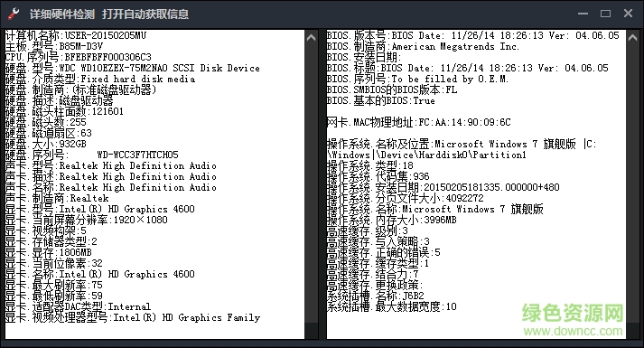
Task: Select the BIOS.安装日期 line
Action: pyautogui.click(x=364, y=57)
